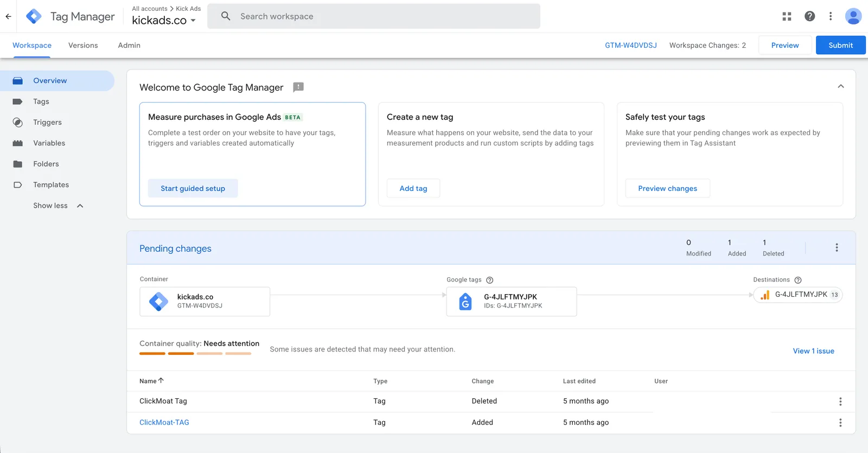
Task: Click the Variables sidebar icon
Action: (18, 143)
